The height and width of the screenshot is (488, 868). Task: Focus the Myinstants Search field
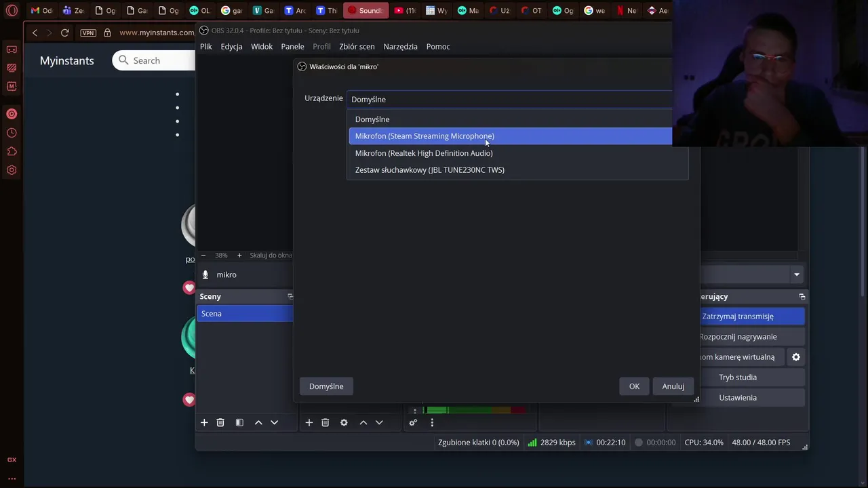click(x=154, y=61)
